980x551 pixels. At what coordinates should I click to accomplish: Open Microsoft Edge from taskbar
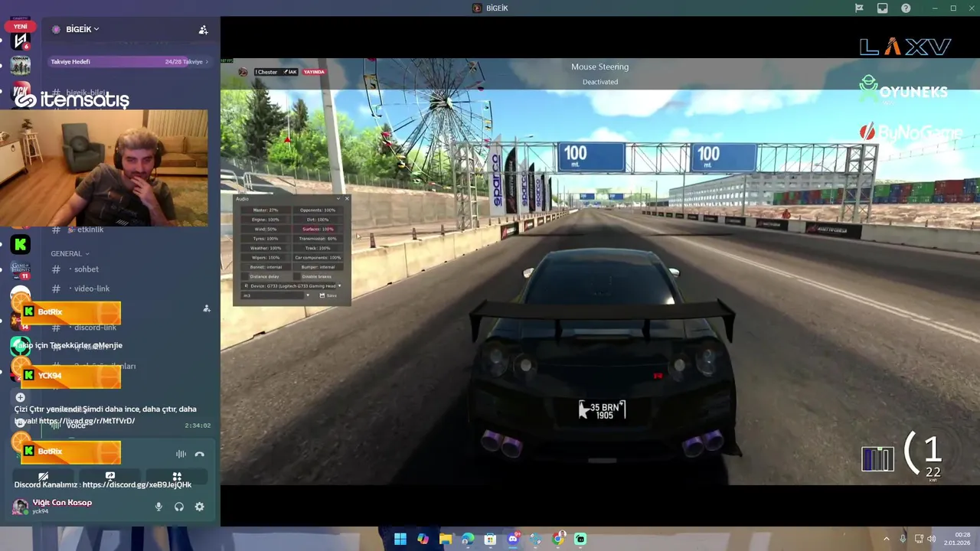pos(468,539)
